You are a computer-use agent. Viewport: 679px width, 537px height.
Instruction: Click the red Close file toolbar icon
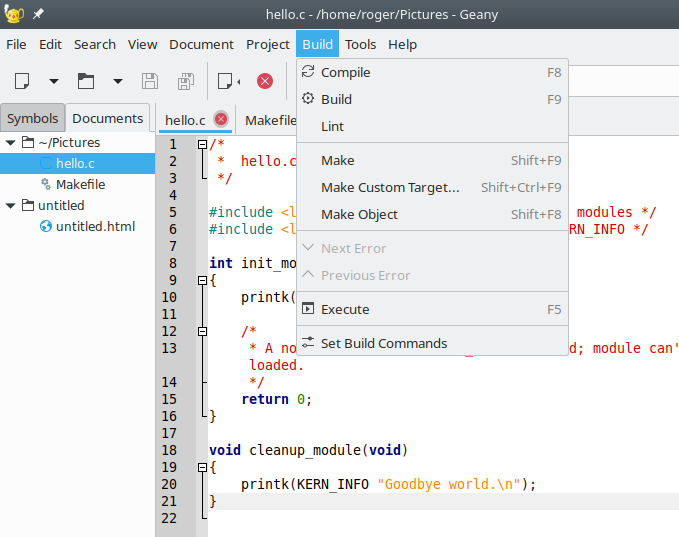pos(265,81)
